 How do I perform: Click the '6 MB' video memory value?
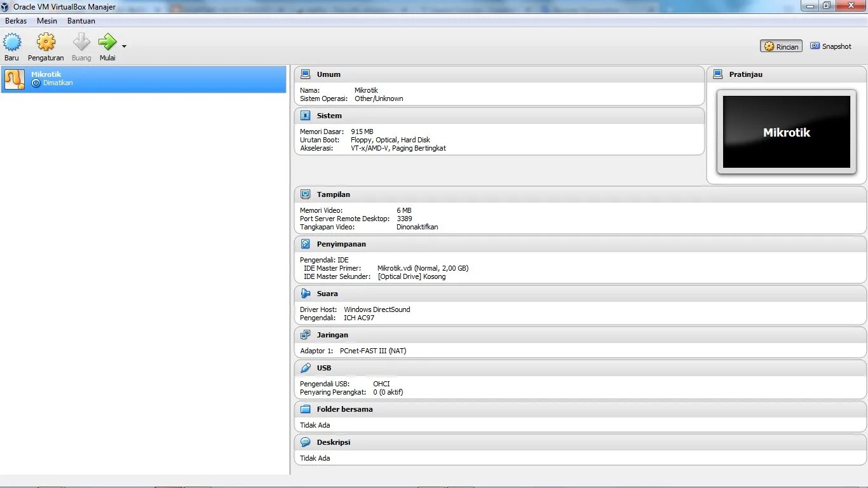point(404,210)
